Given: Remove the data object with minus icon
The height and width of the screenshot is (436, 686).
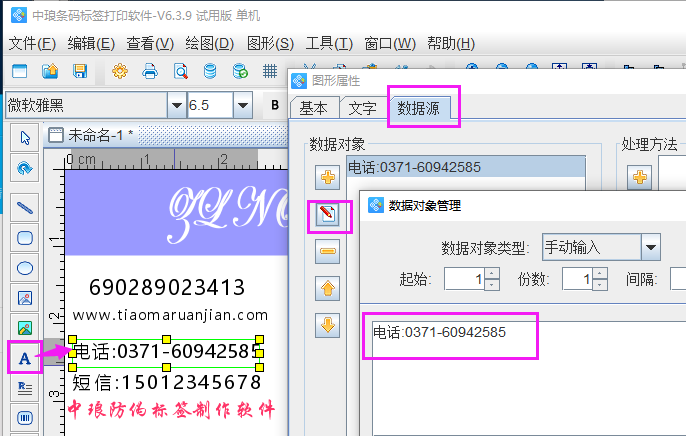Looking at the screenshot, I should [x=328, y=252].
